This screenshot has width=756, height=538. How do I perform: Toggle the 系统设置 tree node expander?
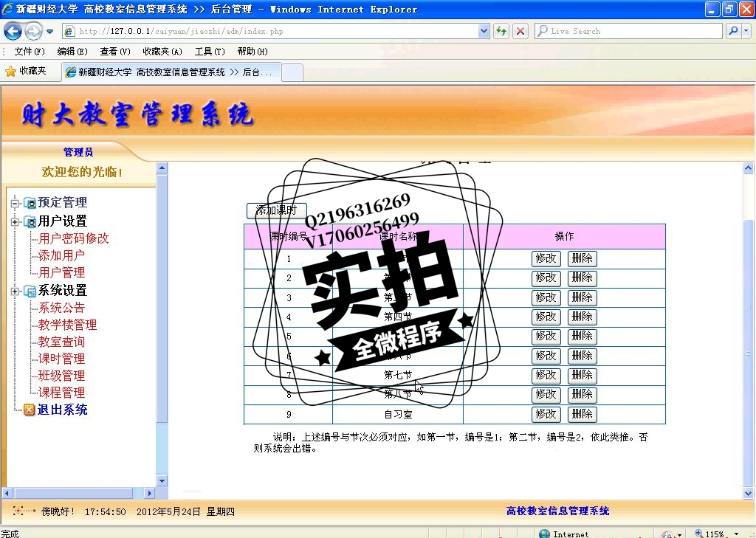[x=15, y=292]
